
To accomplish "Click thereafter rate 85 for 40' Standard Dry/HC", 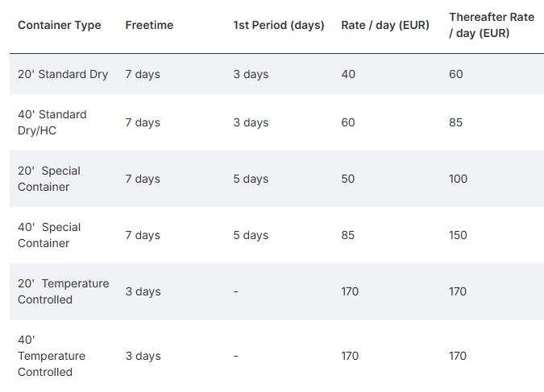I will click(x=455, y=122).
